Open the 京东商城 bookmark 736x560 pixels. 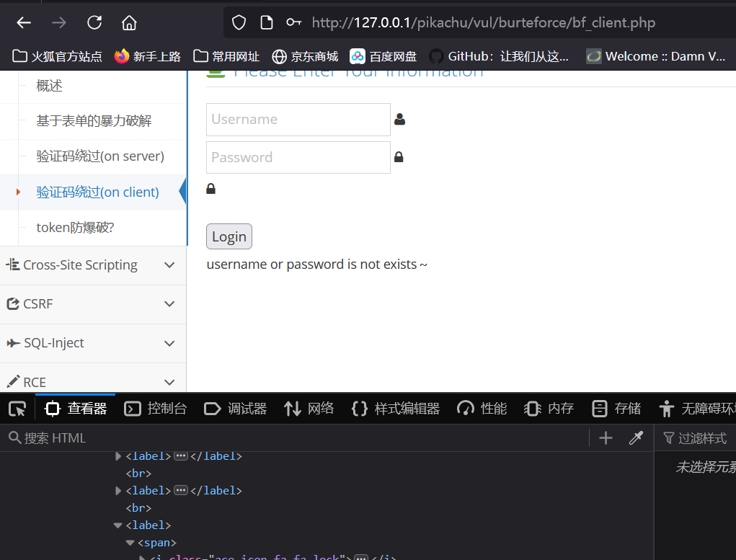pos(305,56)
